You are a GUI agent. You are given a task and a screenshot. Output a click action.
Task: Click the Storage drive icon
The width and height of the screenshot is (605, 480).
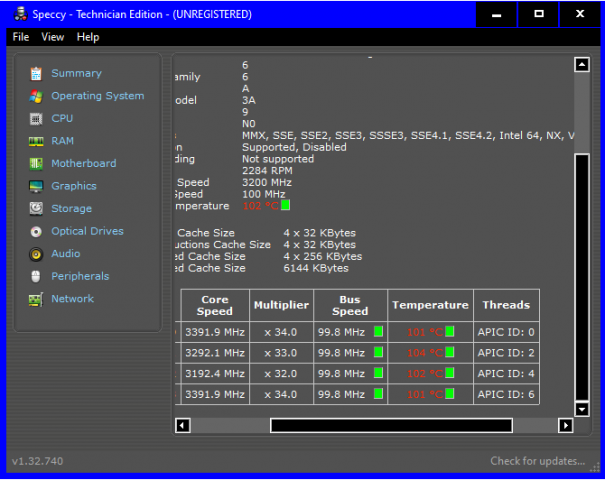(x=36, y=209)
